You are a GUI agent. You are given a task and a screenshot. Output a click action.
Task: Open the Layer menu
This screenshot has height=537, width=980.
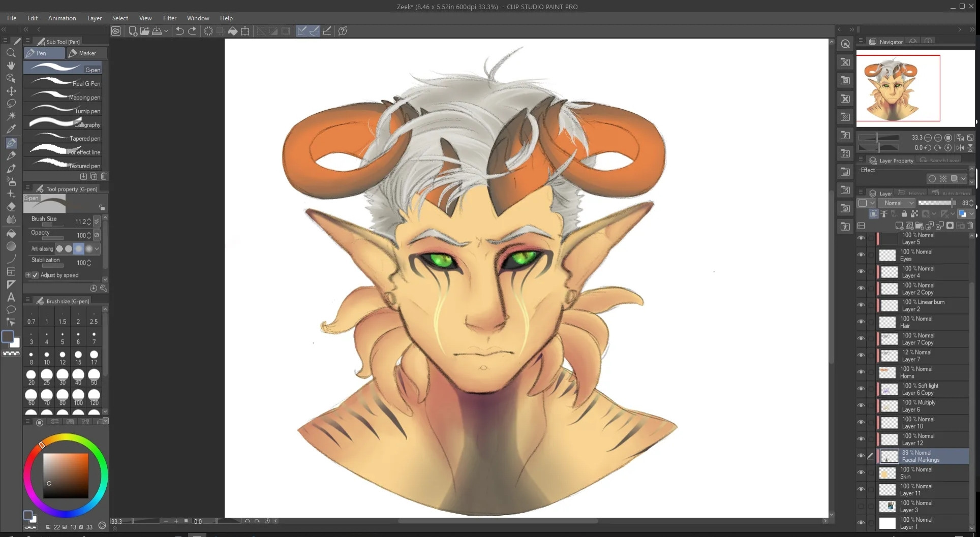point(95,18)
